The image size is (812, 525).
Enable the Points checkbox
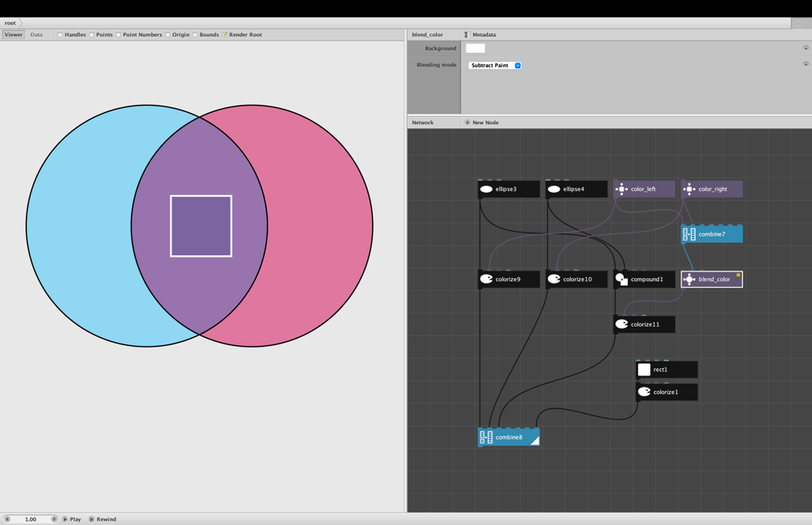pyautogui.click(x=92, y=35)
